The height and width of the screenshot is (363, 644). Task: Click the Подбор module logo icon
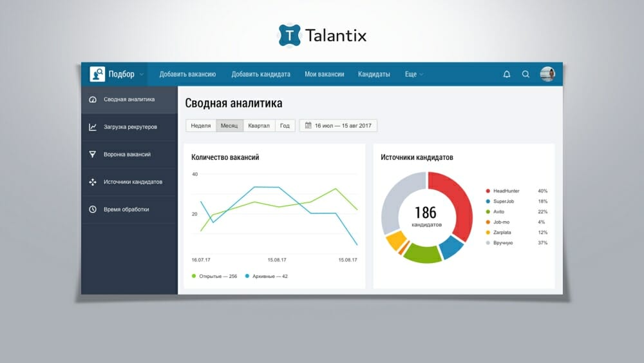97,74
